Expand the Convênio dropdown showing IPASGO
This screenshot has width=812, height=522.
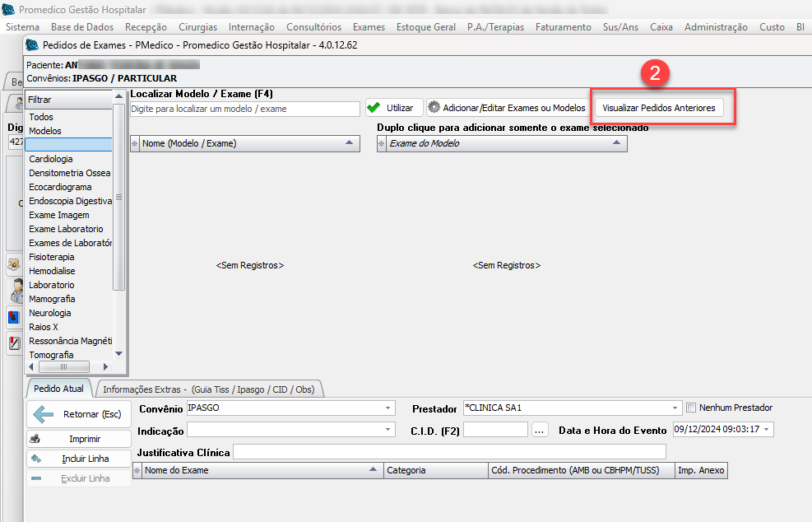pyautogui.click(x=388, y=408)
